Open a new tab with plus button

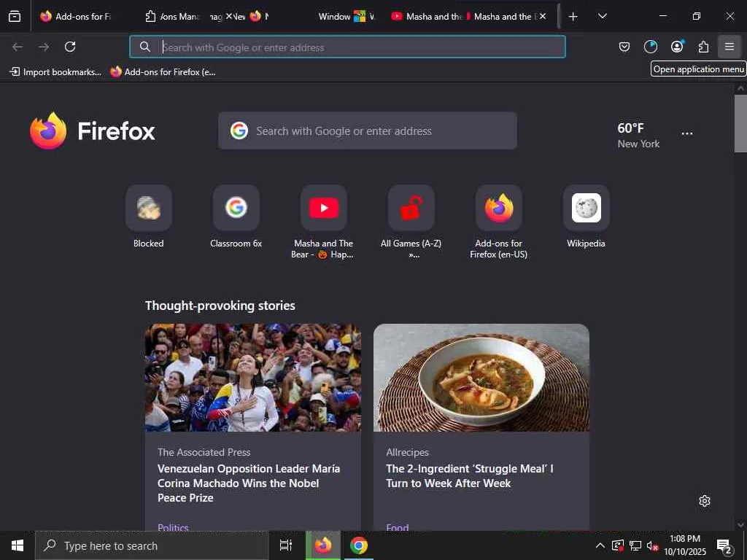(x=573, y=16)
